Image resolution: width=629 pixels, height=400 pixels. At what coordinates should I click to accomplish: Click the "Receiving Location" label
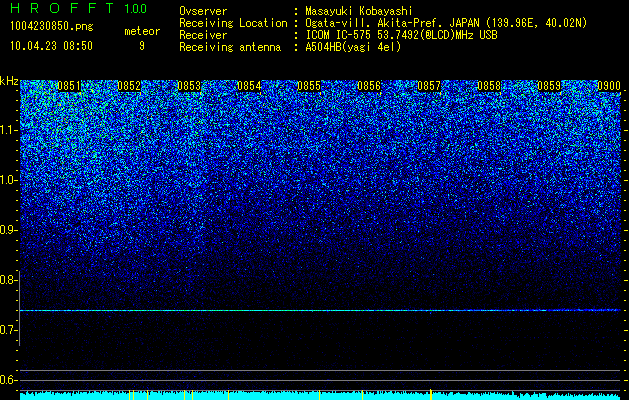[x=233, y=23]
